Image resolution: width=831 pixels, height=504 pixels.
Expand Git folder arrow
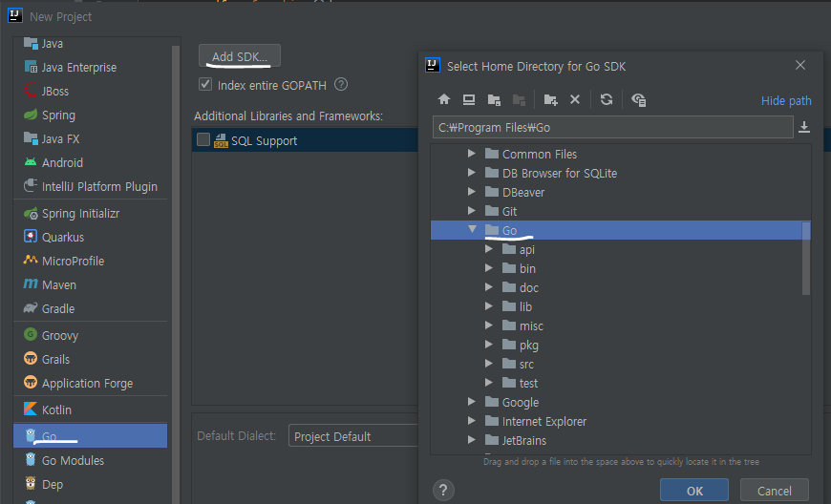(472, 211)
